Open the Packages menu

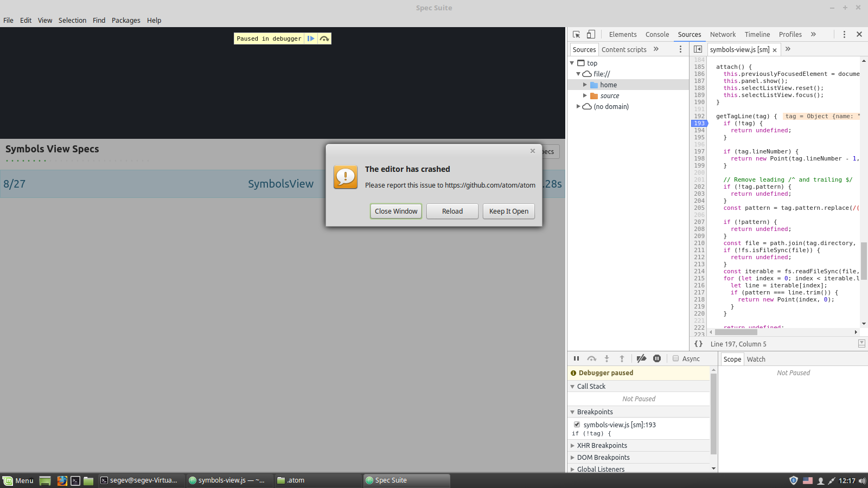pyautogui.click(x=126, y=20)
